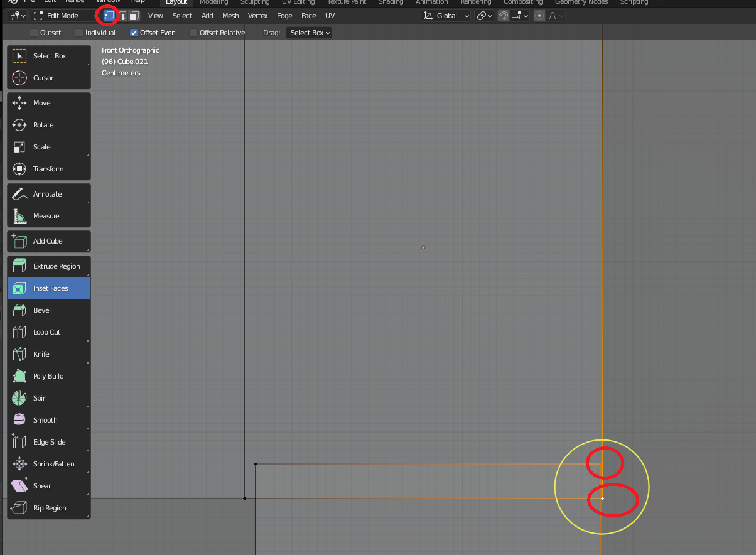
Task: Click the Inset Faces tool
Action: pyautogui.click(x=49, y=288)
